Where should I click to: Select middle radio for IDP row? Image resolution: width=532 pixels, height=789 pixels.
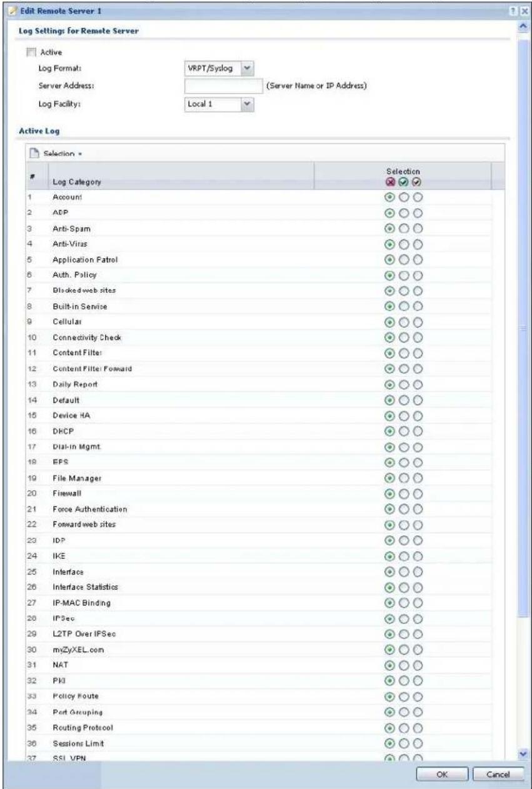coord(404,540)
